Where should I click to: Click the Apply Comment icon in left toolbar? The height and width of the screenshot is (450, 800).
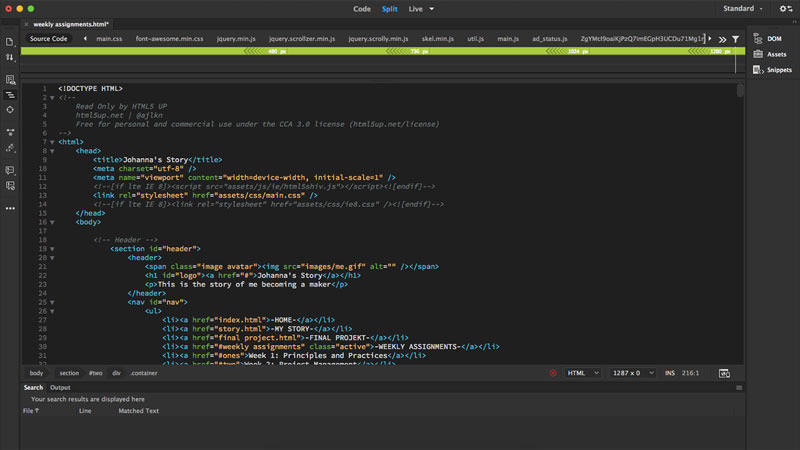[x=10, y=170]
